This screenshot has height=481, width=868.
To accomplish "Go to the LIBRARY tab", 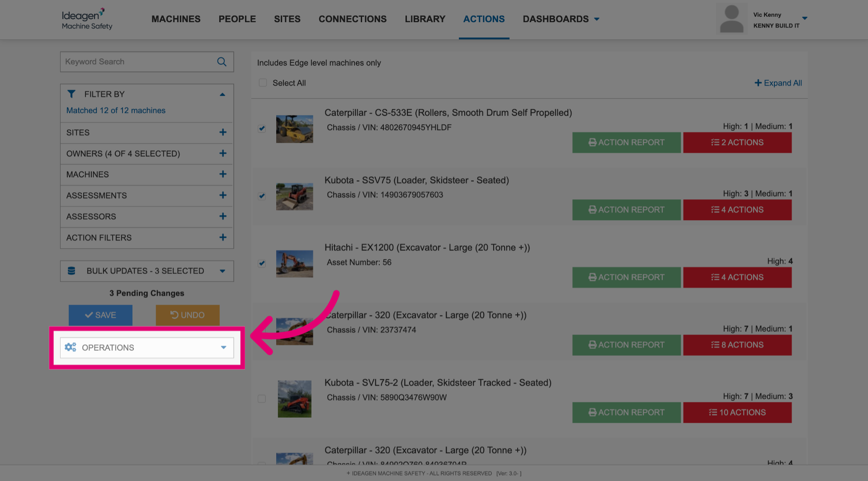I will (425, 19).
